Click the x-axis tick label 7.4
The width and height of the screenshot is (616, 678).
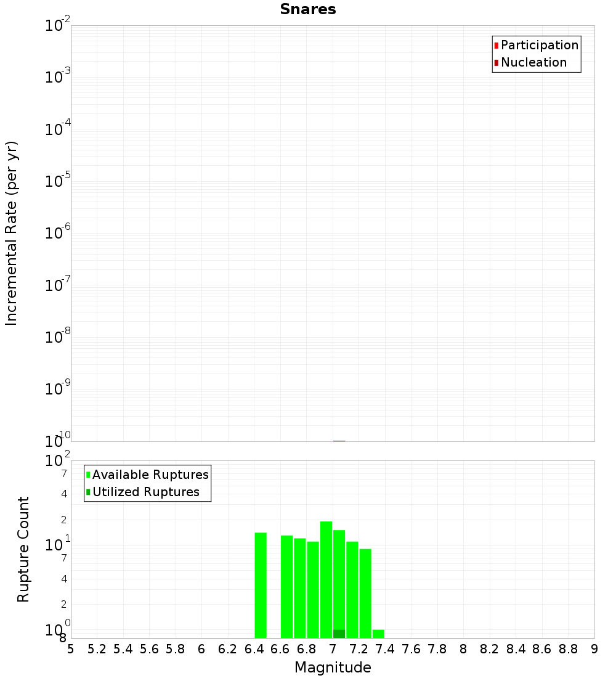pyautogui.click(x=385, y=649)
